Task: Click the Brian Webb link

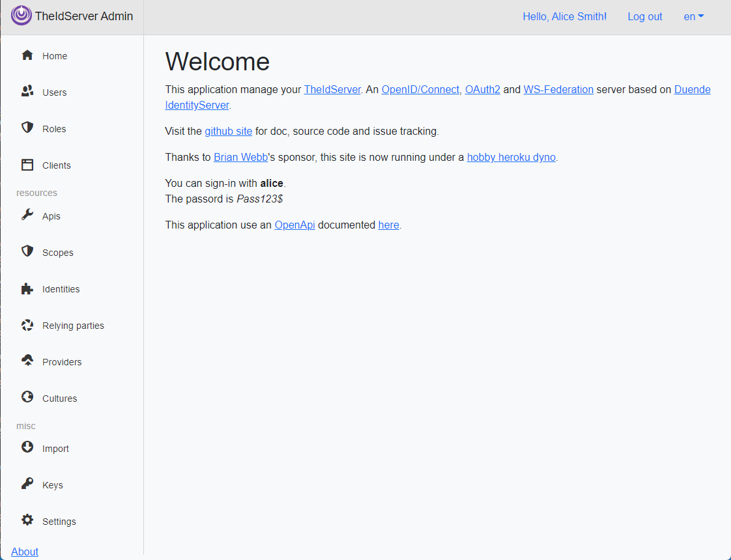Action: (x=240, y=158)
